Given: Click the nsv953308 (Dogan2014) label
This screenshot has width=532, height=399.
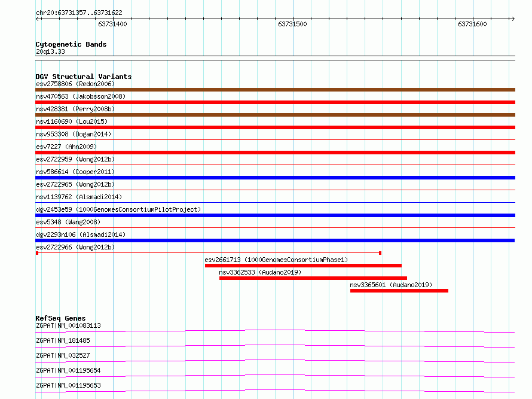Looking at the screenshot, I should pos(74,134).
